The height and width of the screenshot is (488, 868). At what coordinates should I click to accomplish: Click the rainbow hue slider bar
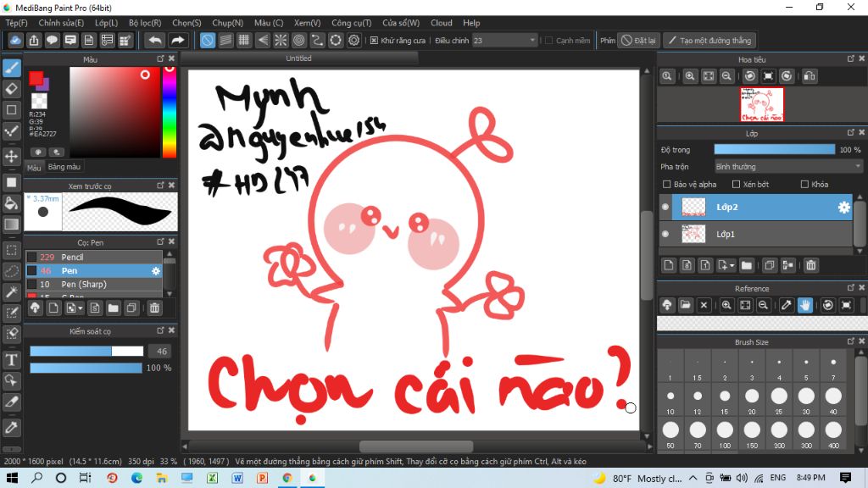click(x=170, y=113)
